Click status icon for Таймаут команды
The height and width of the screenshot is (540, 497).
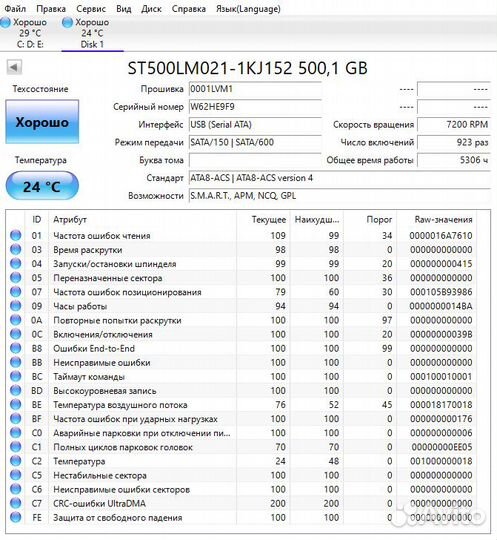[x=15, y=377]
